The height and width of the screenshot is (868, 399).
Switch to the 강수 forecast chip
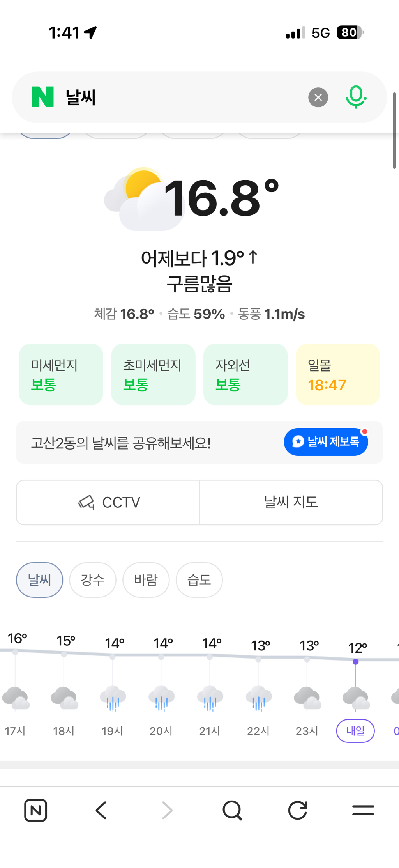[x=93, y=580]
